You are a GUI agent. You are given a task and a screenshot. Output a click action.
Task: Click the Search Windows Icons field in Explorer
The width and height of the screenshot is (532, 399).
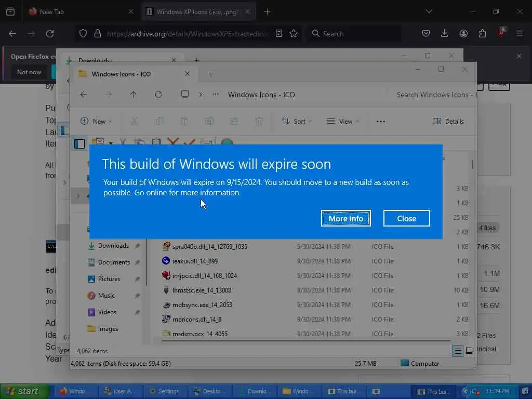pyautogui.click(x=432, y=95)
